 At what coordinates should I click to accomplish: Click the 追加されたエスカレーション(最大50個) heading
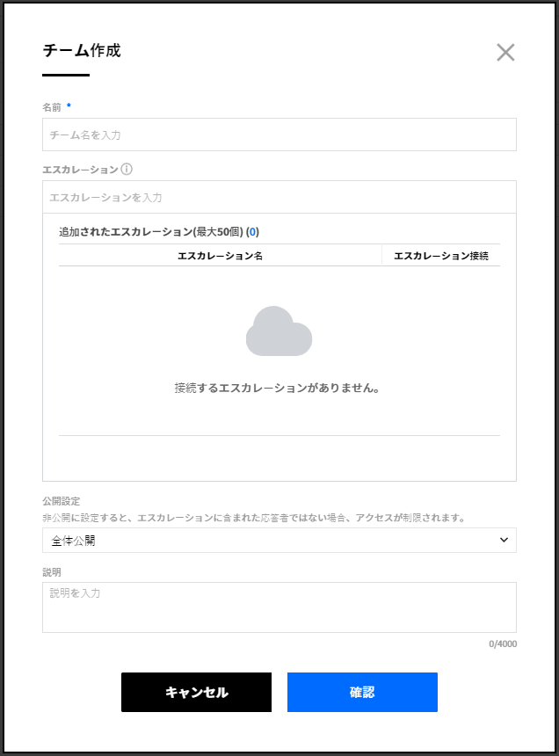pyautogui.click(x=150, y=232)
